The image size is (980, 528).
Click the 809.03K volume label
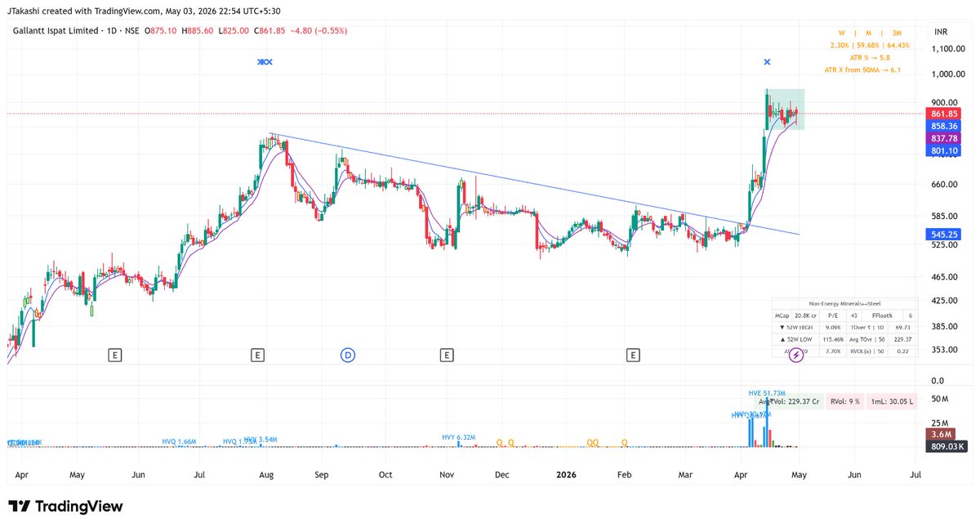pyautogui.click(x=947, y=446)
